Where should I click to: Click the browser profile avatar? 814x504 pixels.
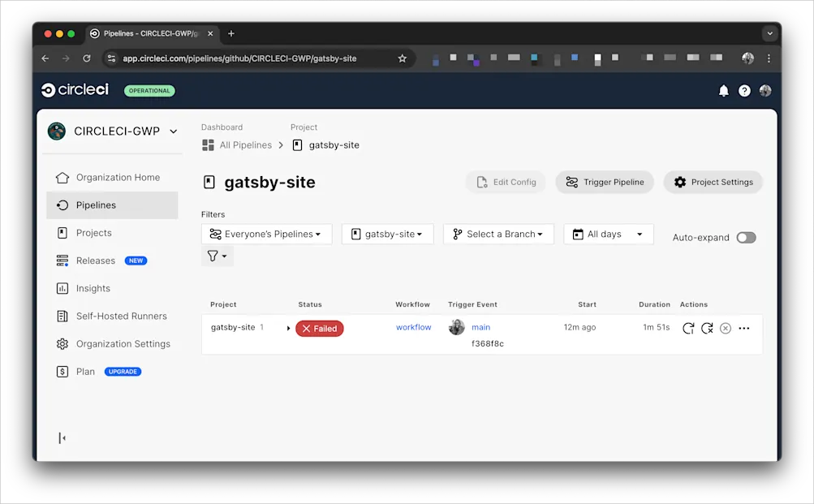point(747,58)
